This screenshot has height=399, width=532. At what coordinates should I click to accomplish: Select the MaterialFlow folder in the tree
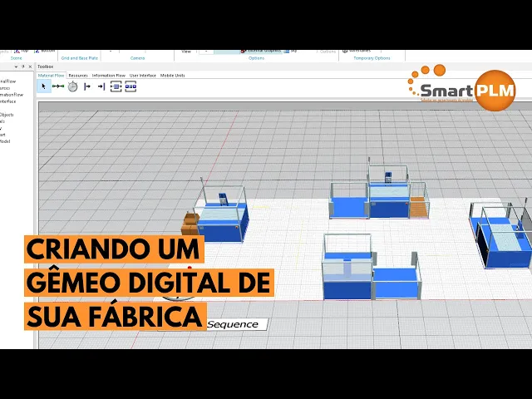pyautogui.click(x=7, y=81)
